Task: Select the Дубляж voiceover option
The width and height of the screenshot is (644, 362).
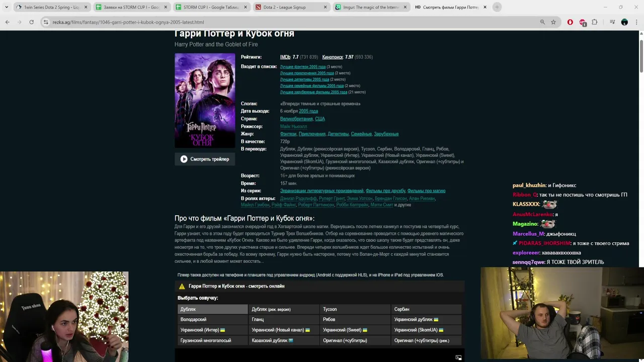Action: [213, 309]
